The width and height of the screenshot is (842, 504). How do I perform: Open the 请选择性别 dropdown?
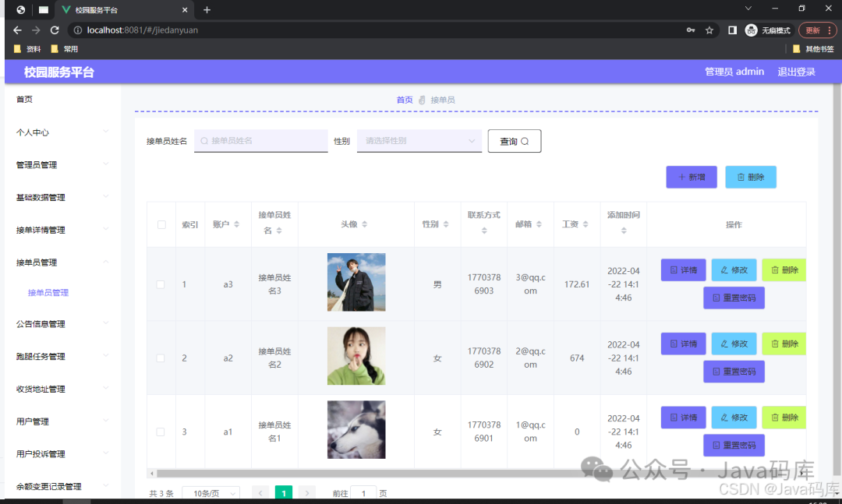click(419, 141)
